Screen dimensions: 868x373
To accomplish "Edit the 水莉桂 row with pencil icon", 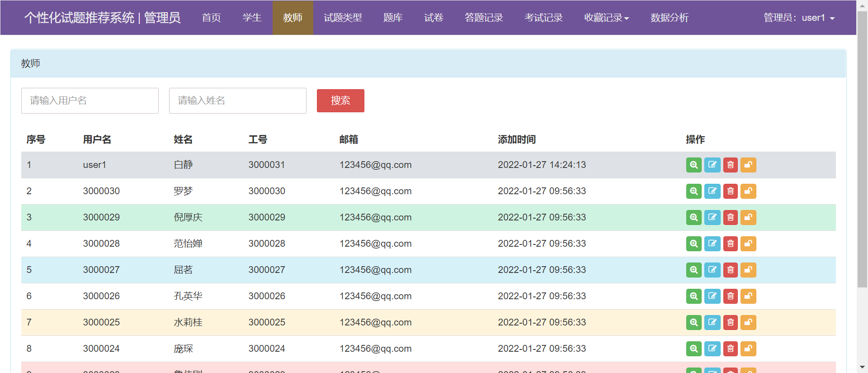I will click(712, 322).
